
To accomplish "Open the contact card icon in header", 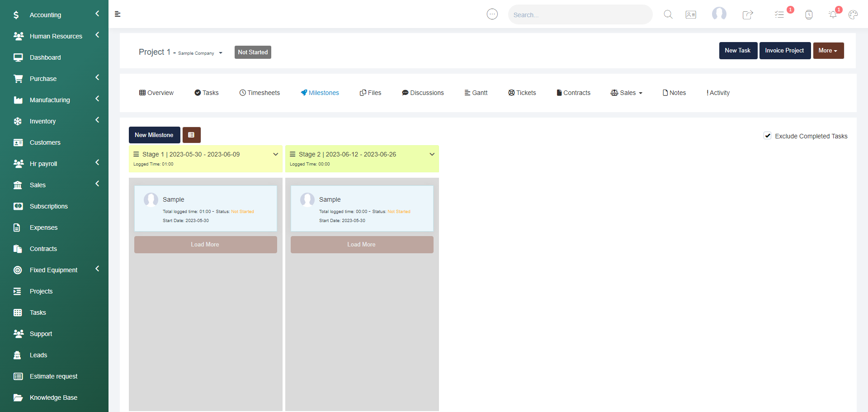I will tap(691, 14).
